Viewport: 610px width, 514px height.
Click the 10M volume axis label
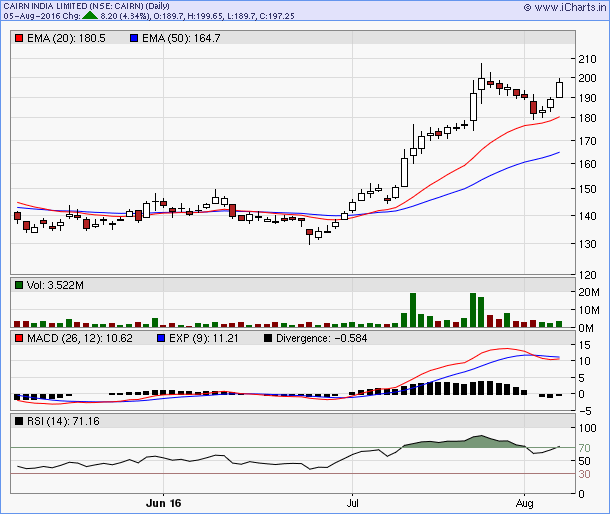point(589,310)
